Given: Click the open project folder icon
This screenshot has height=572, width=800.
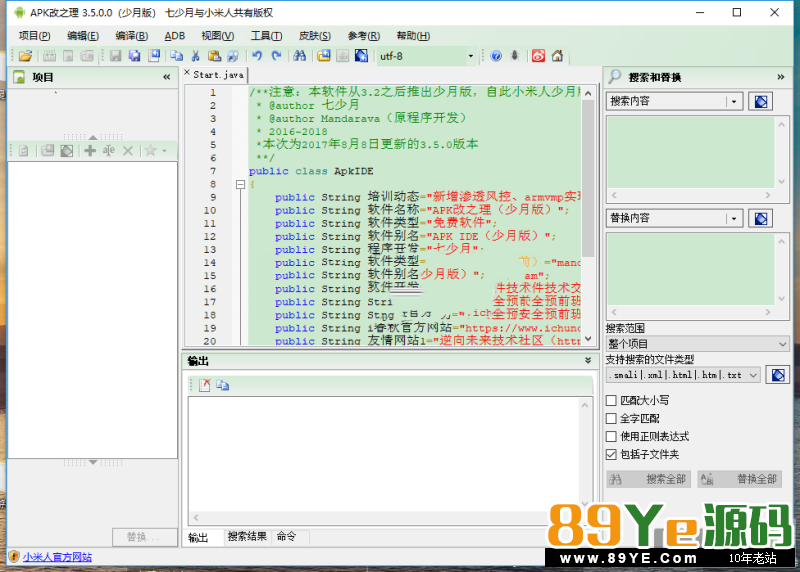Looking at the screenshot, I should coord(25,56).
